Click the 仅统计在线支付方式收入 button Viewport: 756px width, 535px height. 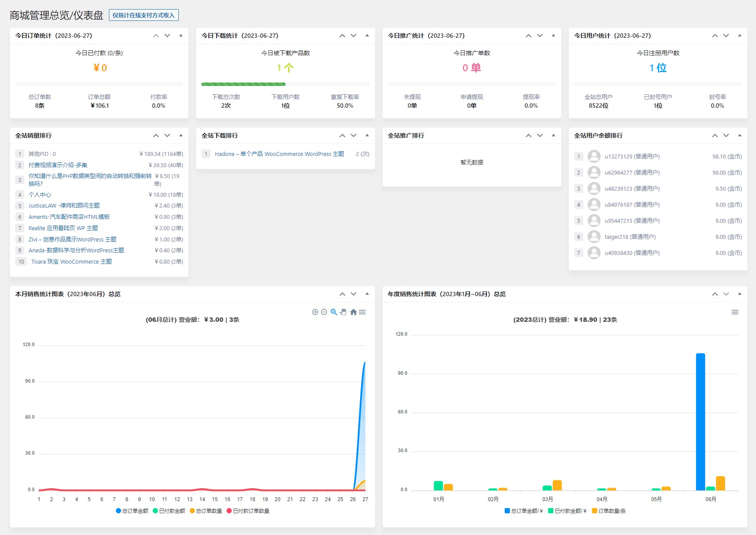[x=144, y=15]
